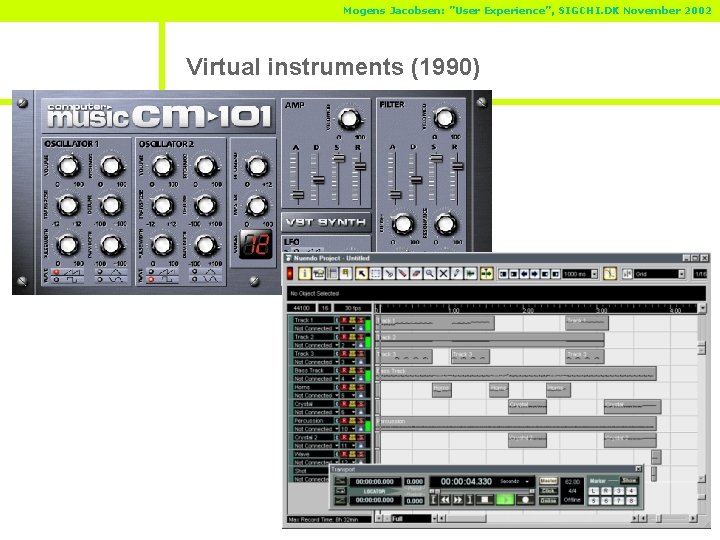
Task: Click the VST SYNTH label button
Action: (x=326, y=223)
